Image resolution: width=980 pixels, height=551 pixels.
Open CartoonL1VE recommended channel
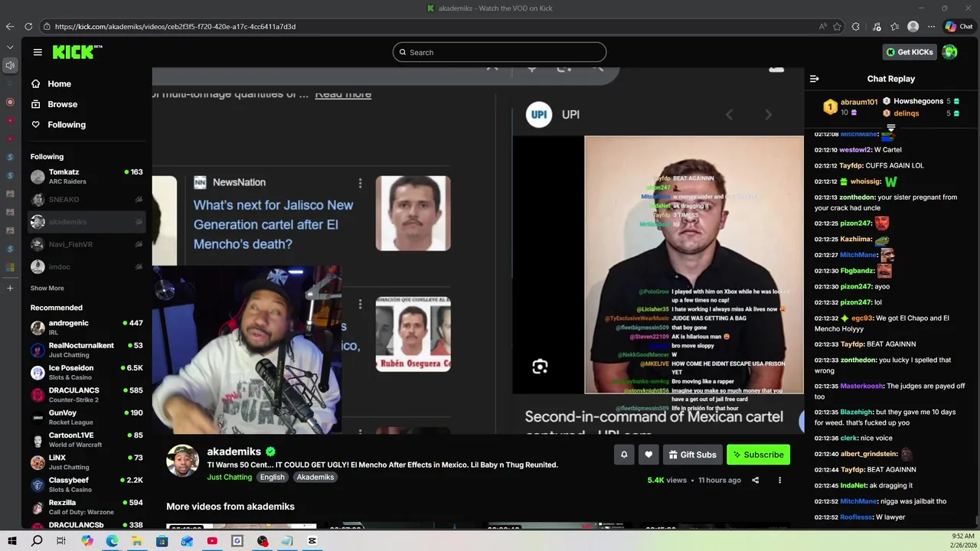coord(87,439)
